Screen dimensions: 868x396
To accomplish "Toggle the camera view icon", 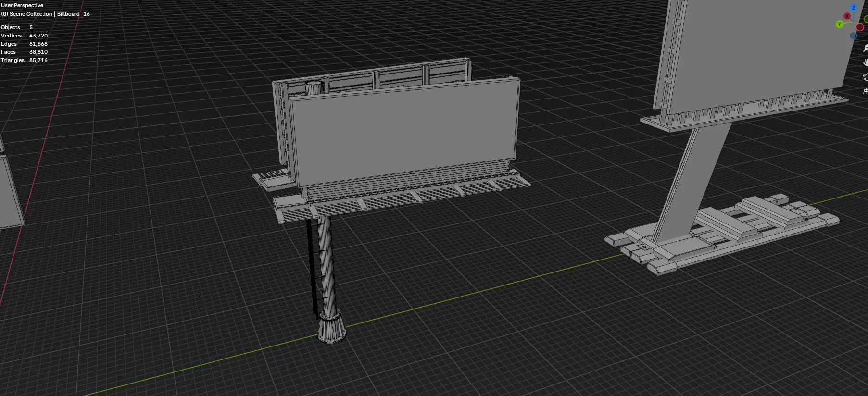I will 865,77.
